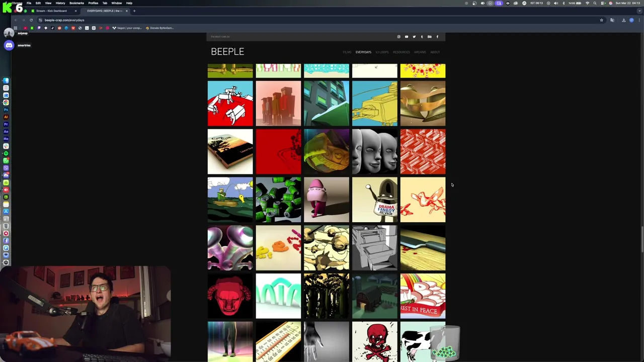Screen dimensions: 644x362
Task: Open the ARCHIVE page
Action: (x=420, y=52)
